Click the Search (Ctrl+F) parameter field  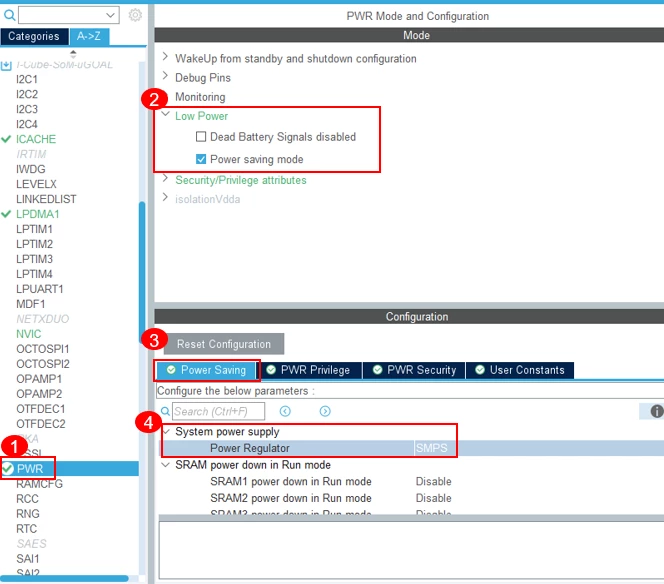[219, 411]
